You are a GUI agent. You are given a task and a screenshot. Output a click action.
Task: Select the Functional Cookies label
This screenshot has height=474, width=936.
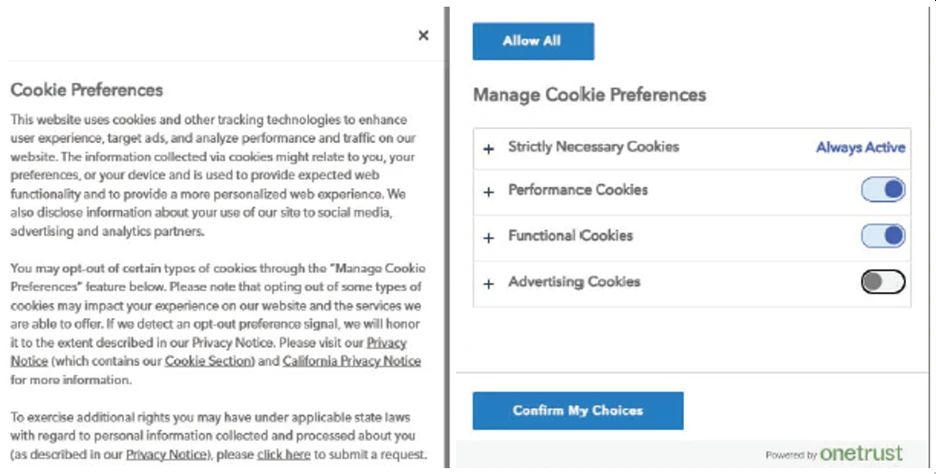570,236
